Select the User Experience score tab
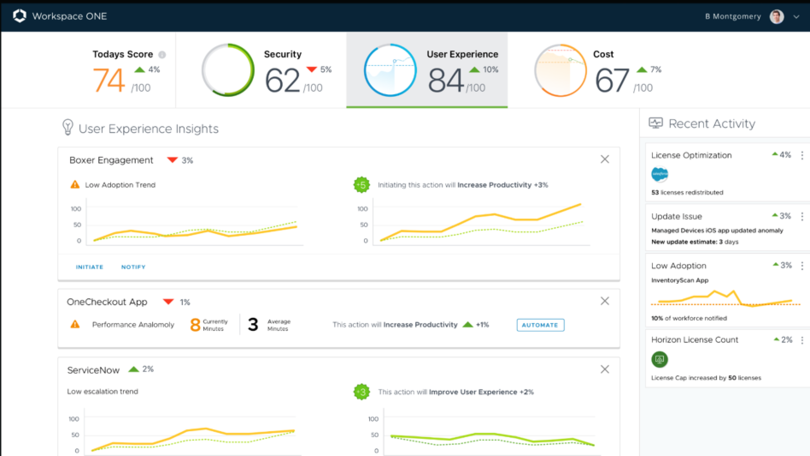The width and height of the screenshot is (810, 456). [x=427, y=70]
